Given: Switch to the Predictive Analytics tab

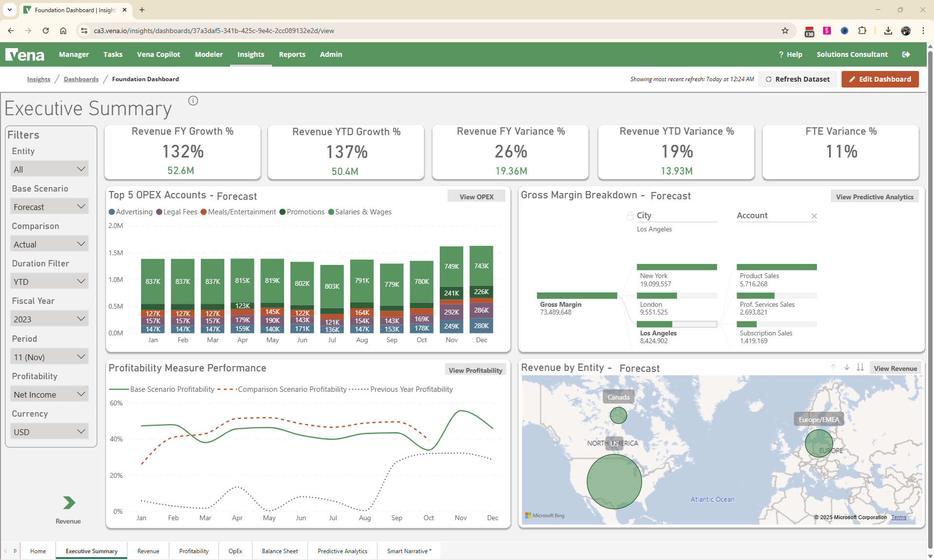Looking at the screenshot, I should (342, 551).
